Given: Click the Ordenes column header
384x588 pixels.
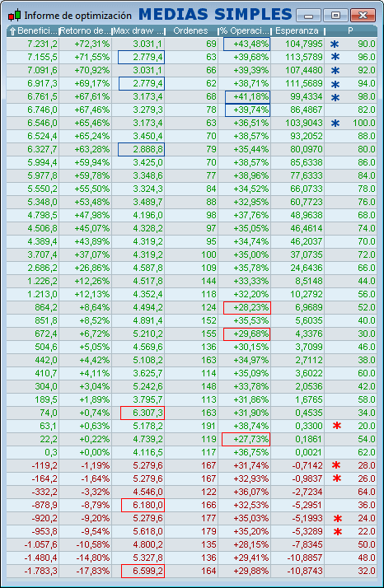Looking at the screenshot, I should pos(190,30).
